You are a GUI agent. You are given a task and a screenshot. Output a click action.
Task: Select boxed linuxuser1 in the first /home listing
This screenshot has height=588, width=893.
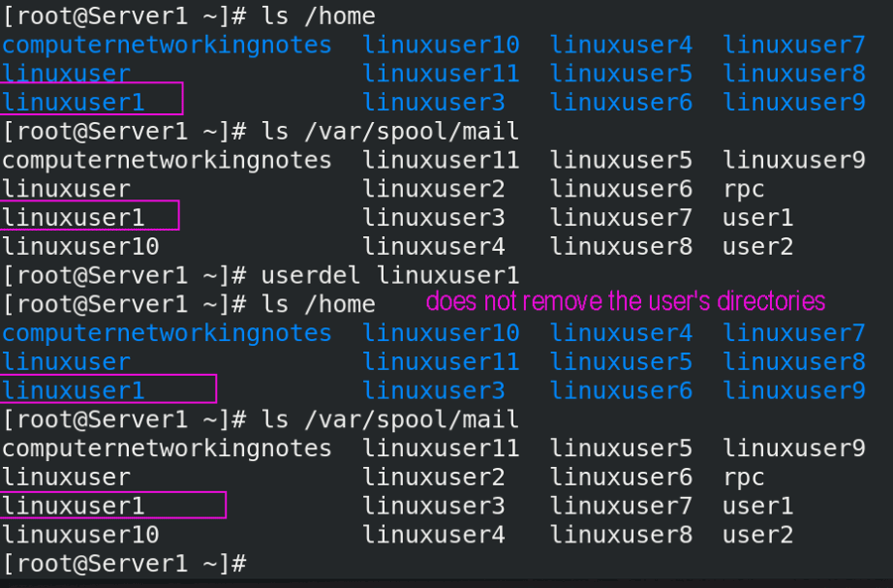[x=73, y=102]
